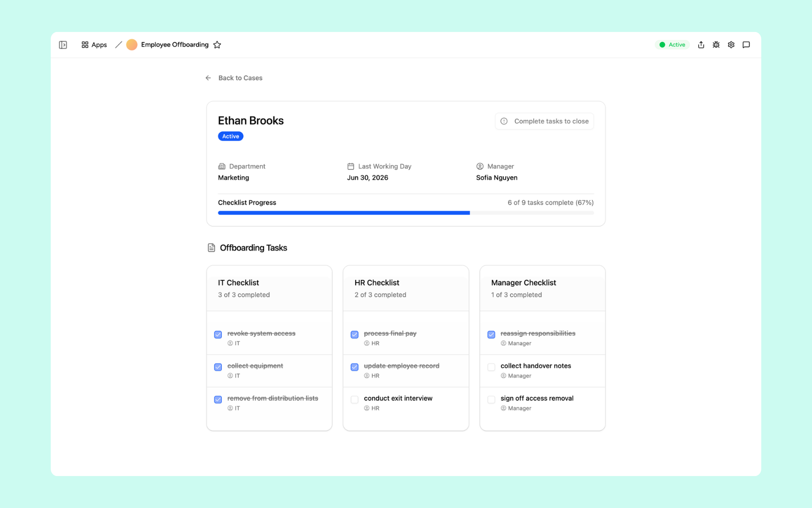
Task: Click the Last Working Day calendar icon
Action: (351, 167)
